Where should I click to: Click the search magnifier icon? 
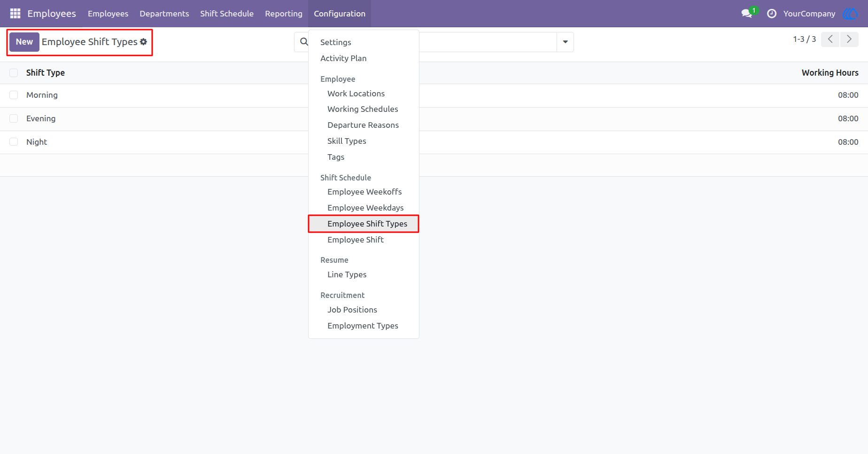click(x=304, y=42)
